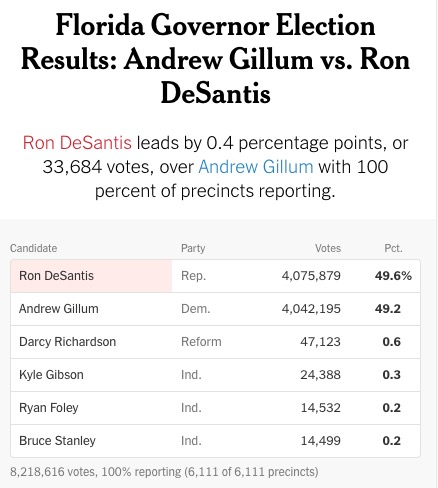The width and height of the screenshot is (438, 488).
Task: Click the Party column header
Action: point(193,248)
